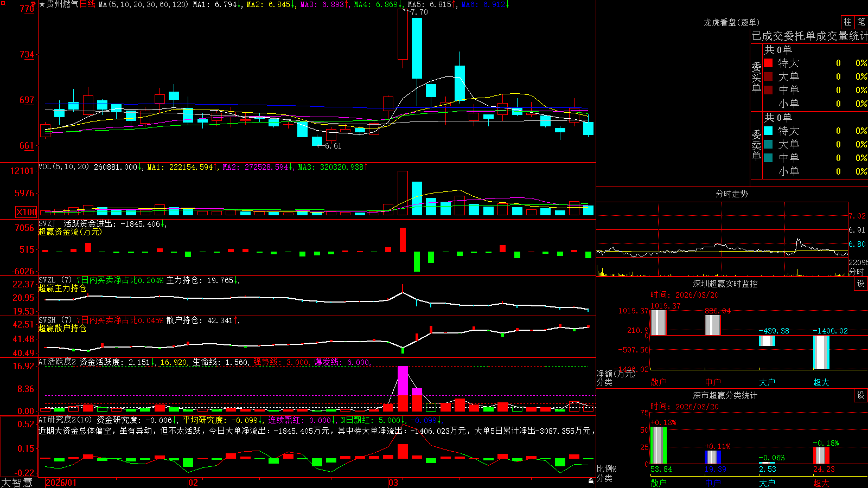The width and height of the screenshot is (868, 488).
Task: Open 设 settings for 深市超赢分类统计
Action: 861,395
